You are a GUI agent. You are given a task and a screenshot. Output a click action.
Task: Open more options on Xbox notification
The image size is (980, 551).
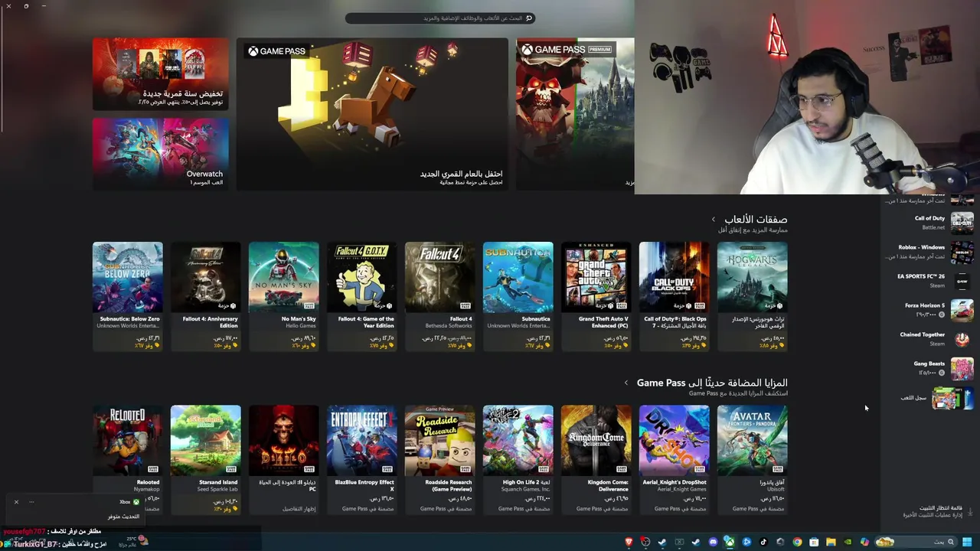(x=31, y=502)
